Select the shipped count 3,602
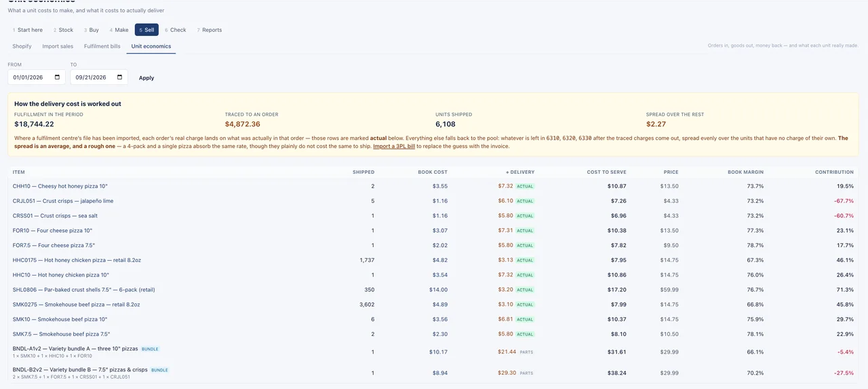Screen dimensions: 868x389 [366, 305]
